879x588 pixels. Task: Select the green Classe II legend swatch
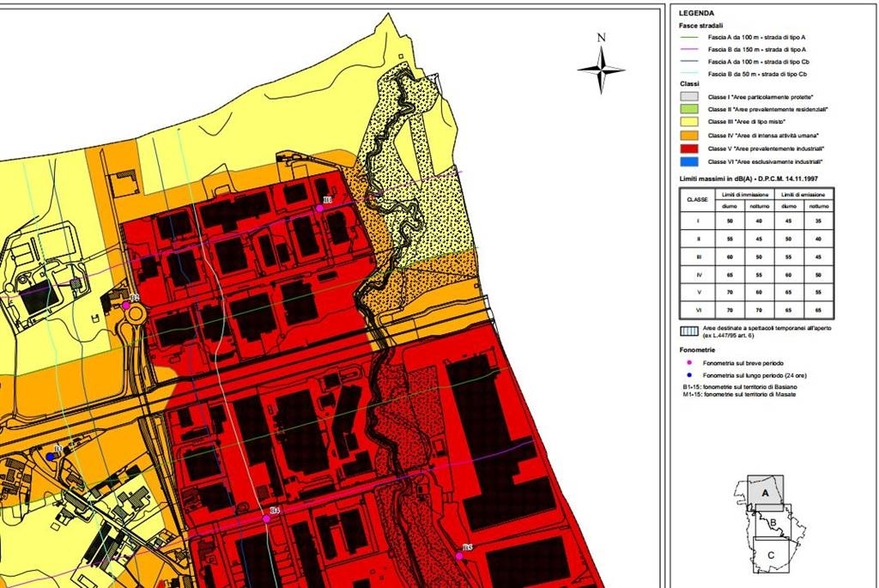[689, 109]
